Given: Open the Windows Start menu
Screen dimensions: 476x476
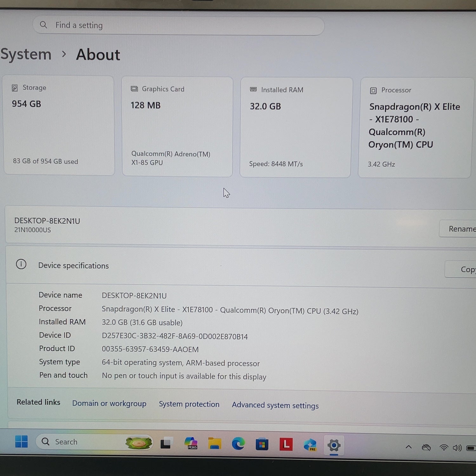Looking at the screenshot, I should coord(21,441).
